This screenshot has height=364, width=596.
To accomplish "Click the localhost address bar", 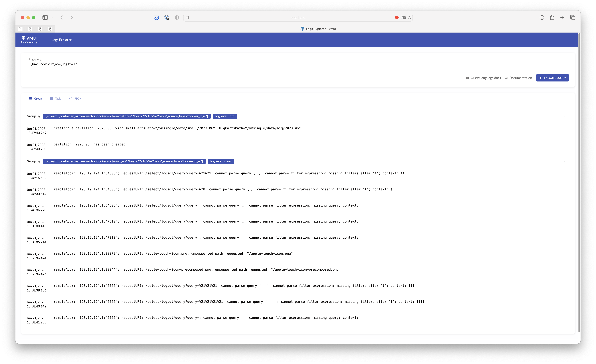I will pyautogui.click(x=298, y=18).
